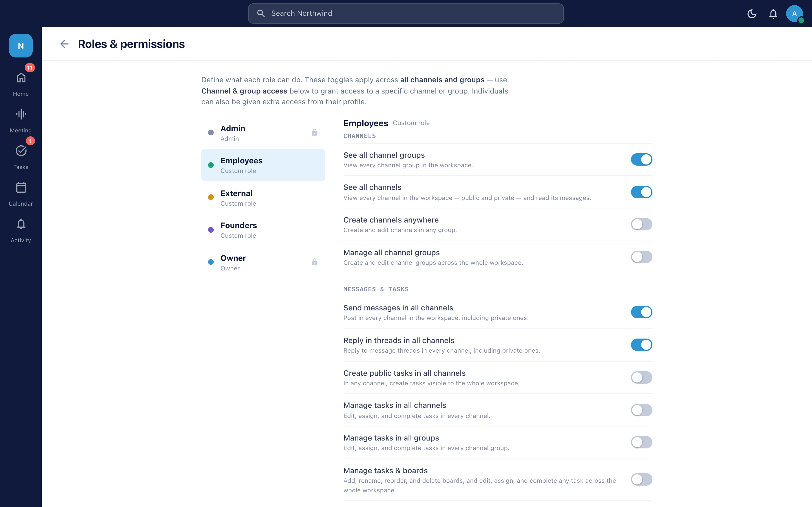
Task: Select the External custom role
Action: coord(263,197)
